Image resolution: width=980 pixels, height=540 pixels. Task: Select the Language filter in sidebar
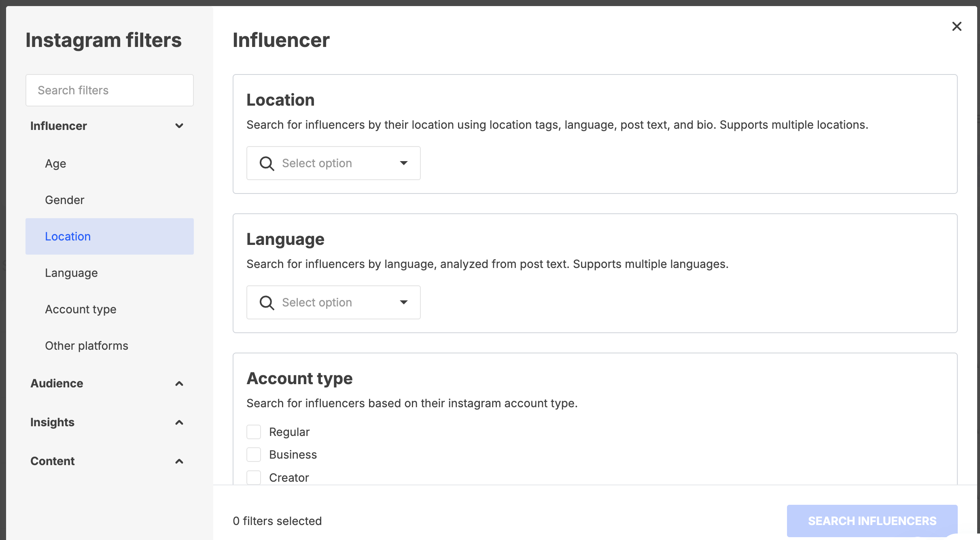point(110,273)
